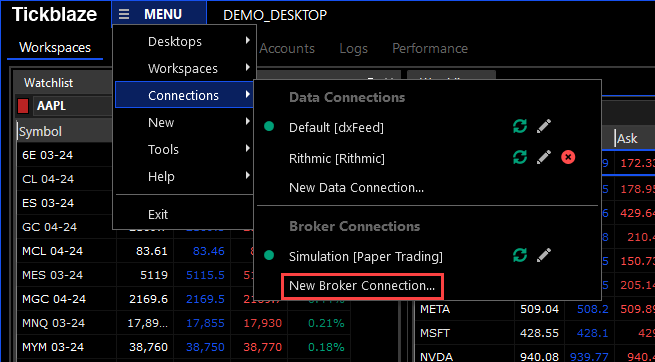The height and width of the screenshot is (362, 655).
Task: Click MNQ bid value 17,855
Action: click(205, 323)
